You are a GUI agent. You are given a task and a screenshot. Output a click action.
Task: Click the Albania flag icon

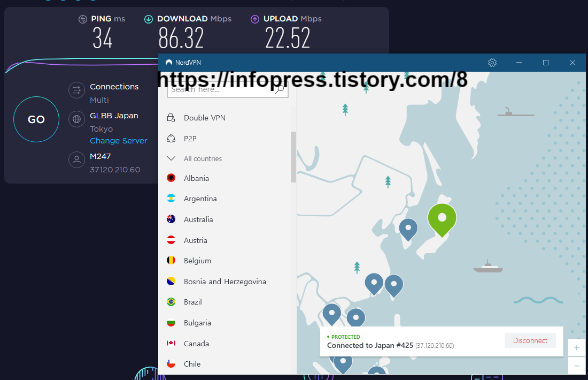[171, 178]
